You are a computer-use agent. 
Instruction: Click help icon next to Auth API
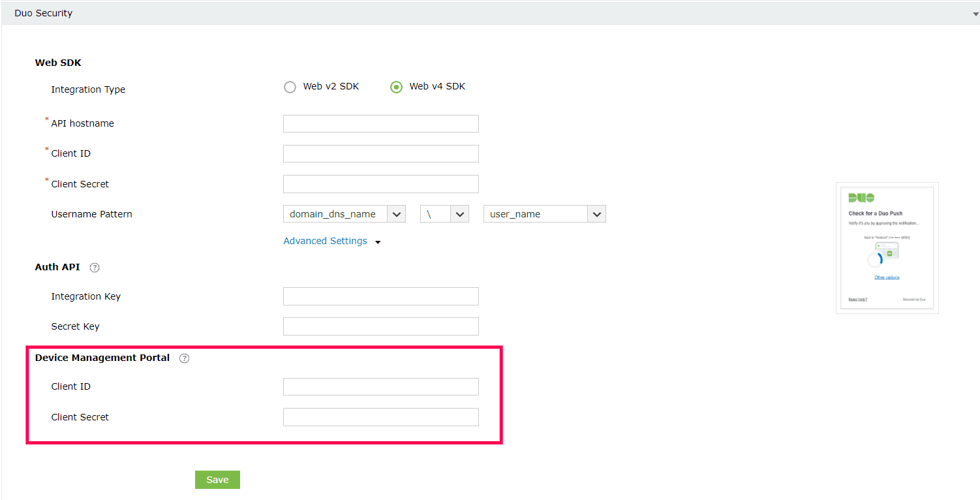[x=95, y=268]
